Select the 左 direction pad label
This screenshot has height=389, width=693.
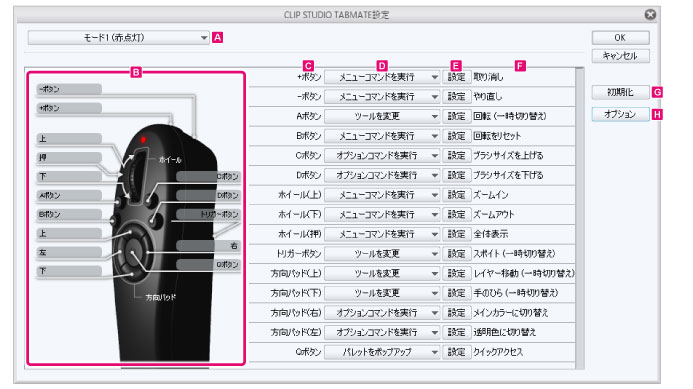pyautogui.click(x=69, y=252)
